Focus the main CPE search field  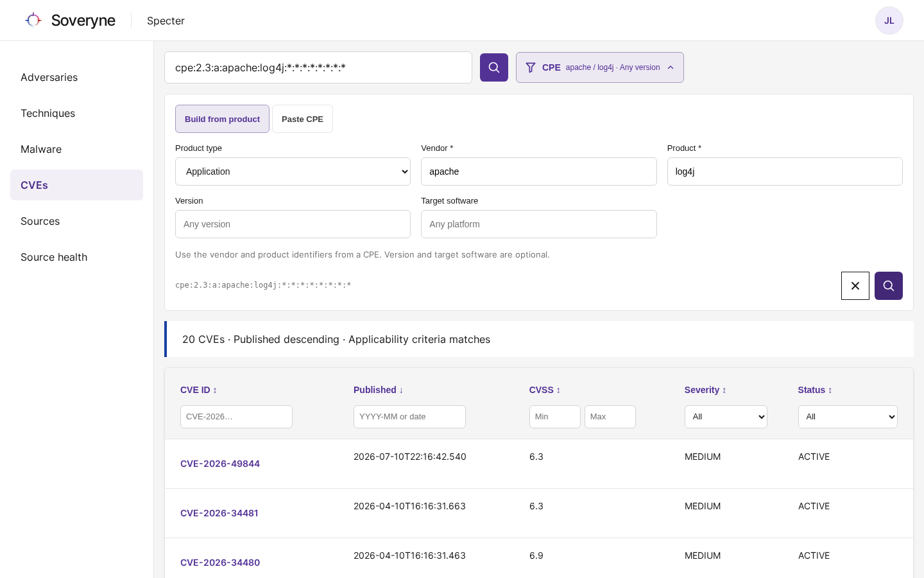coord(318,67)
